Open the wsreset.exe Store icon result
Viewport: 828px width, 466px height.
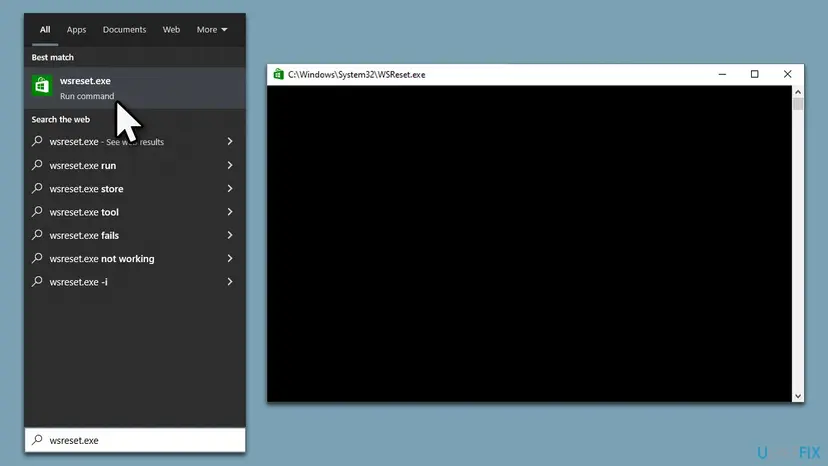42,86
